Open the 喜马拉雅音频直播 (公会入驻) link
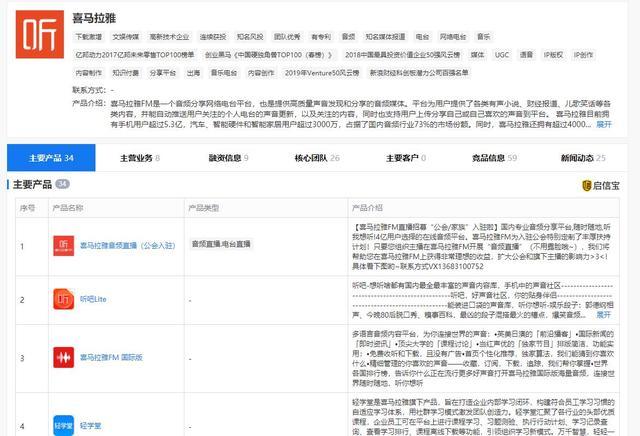640x436 pixels. 127,246
